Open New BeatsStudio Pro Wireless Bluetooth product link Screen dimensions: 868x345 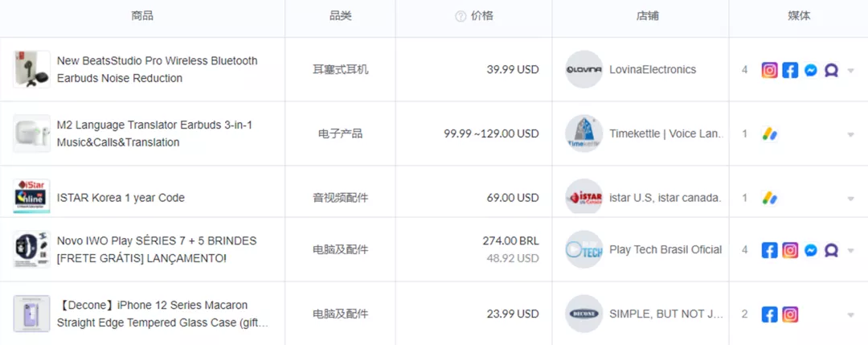click(158, 69)
